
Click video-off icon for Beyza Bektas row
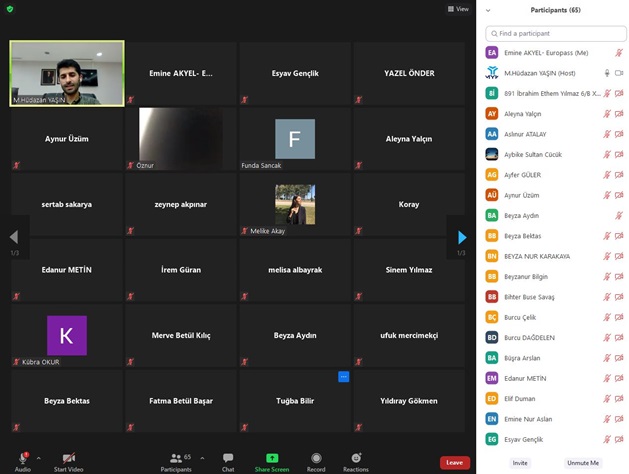click(x=619, y=236)
